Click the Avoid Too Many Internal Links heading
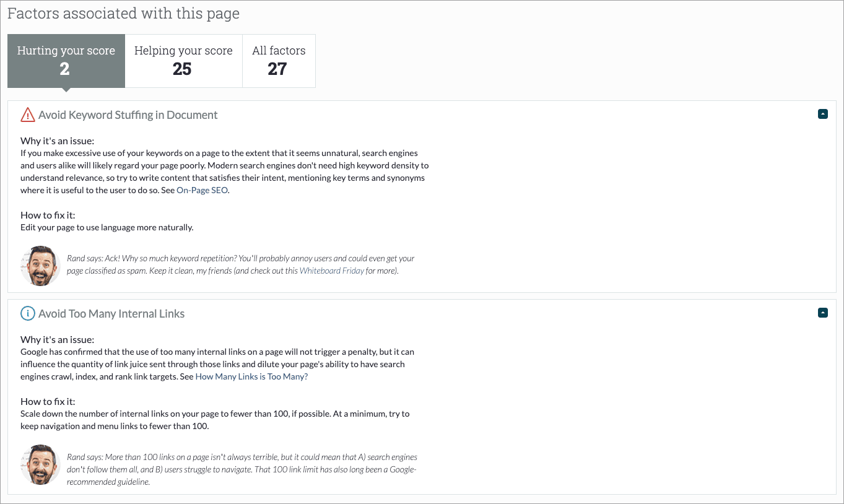The image size is (844, 504). point(111,313)
